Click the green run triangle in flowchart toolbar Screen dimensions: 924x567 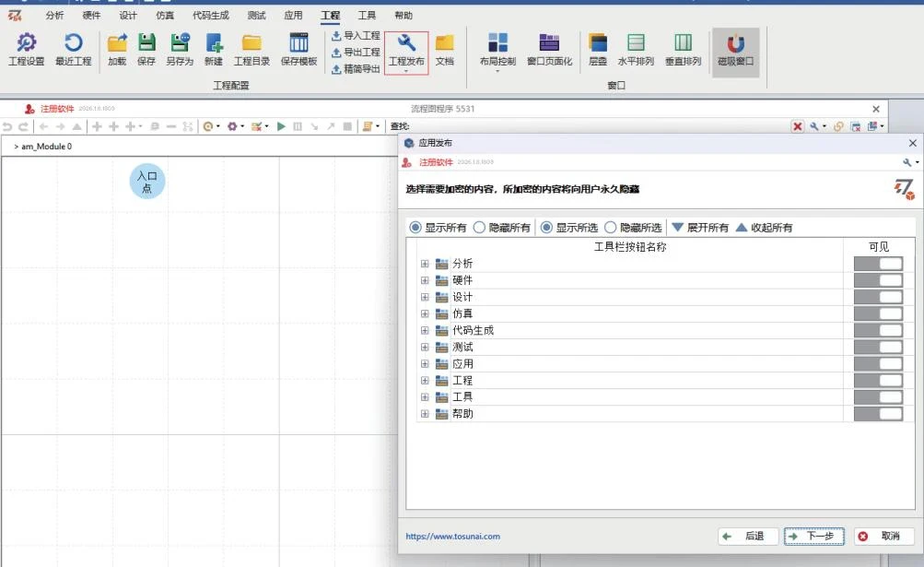click(x=281, y=126)
